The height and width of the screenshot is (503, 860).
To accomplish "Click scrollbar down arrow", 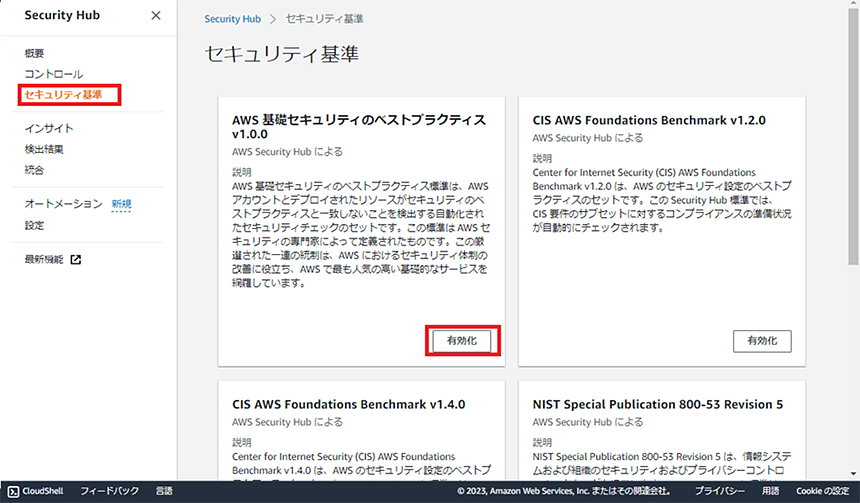I will 853,473.
